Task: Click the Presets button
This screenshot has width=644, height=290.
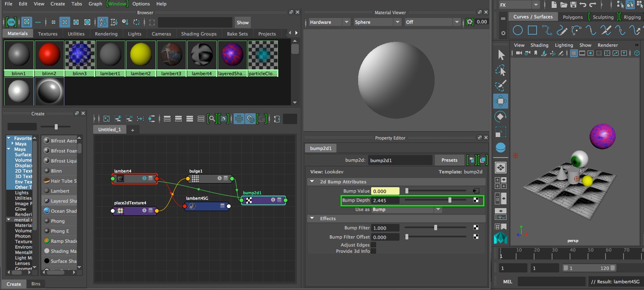Action: [x=449, y=160]
